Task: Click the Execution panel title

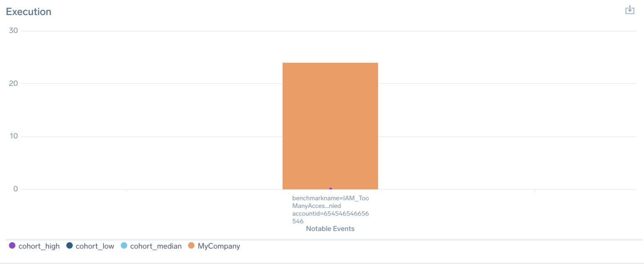Action: [x=29, y=12]
